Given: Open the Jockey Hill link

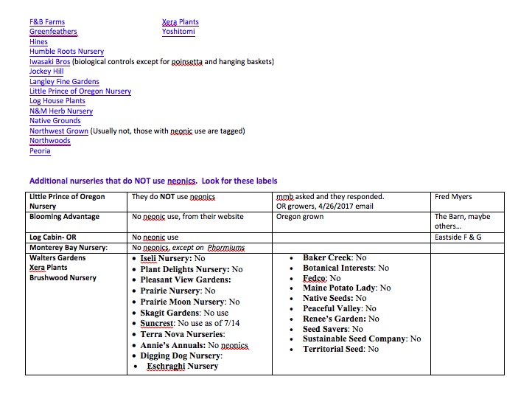Looking at the screenshot, I should pos(46,72).
